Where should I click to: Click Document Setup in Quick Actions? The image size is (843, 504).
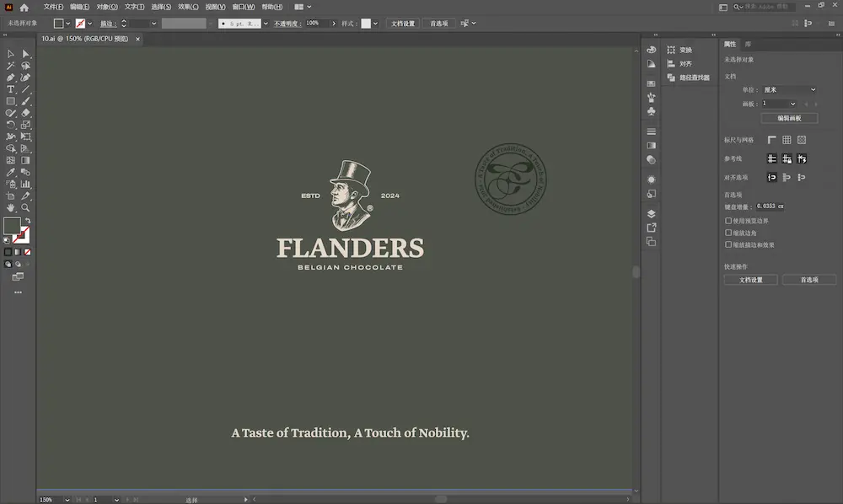coord(750,280)
